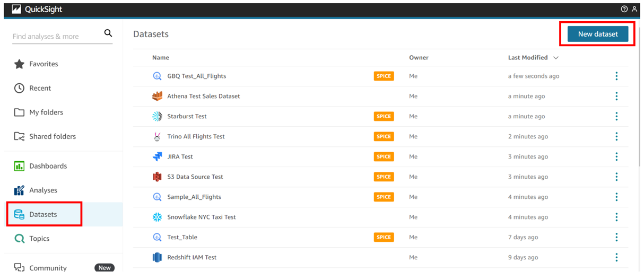Open options menu for Redshift IAM Test

click(x=616, y=258)
